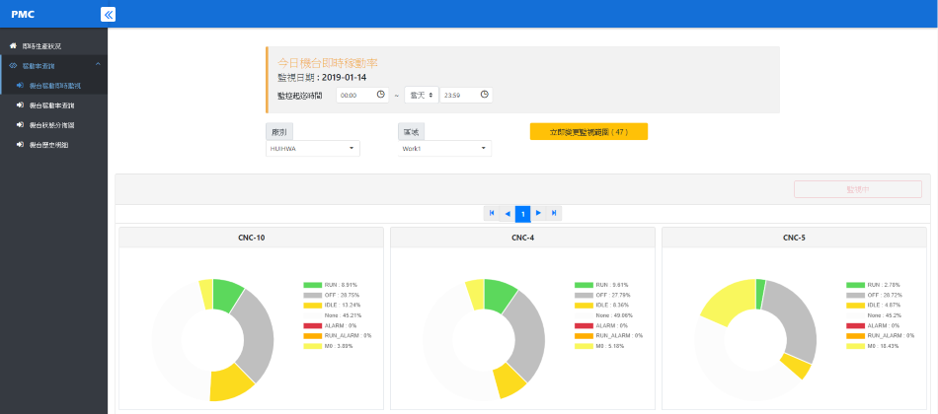
Task: Go to next page arrow in pagination
Action: (538, 213)
